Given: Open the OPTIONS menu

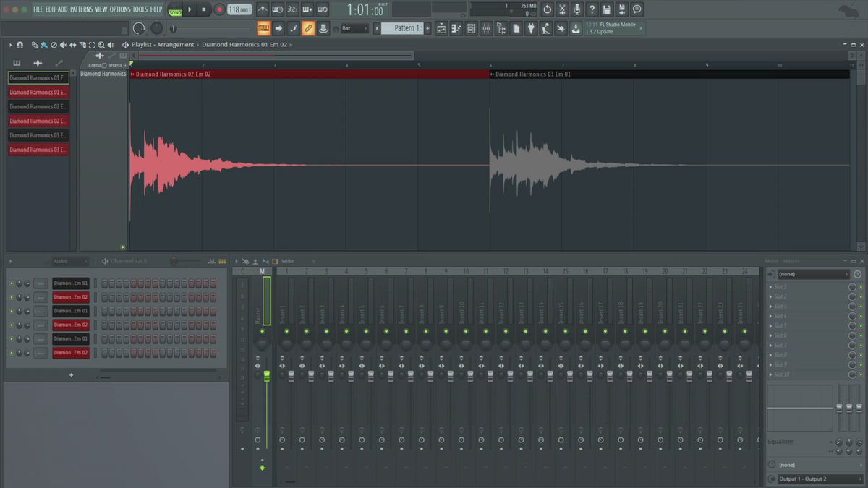Looking at the screenshot, I should pos(120,9).
